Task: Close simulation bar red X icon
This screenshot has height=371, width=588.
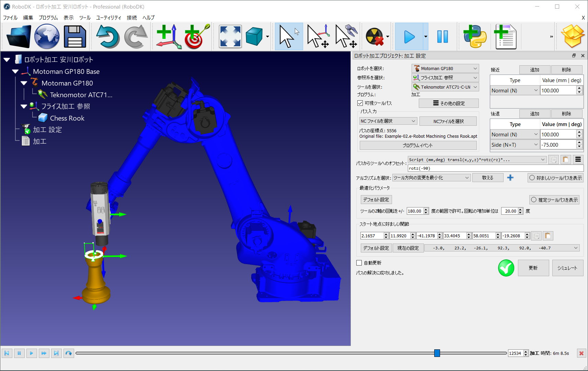Action: (x=581, y=353)
